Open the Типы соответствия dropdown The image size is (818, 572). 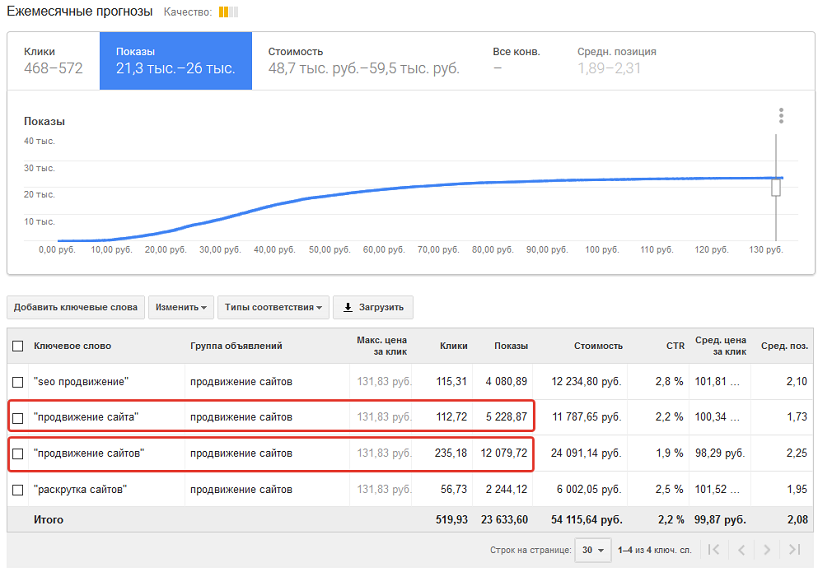click(x=273, y=307)
